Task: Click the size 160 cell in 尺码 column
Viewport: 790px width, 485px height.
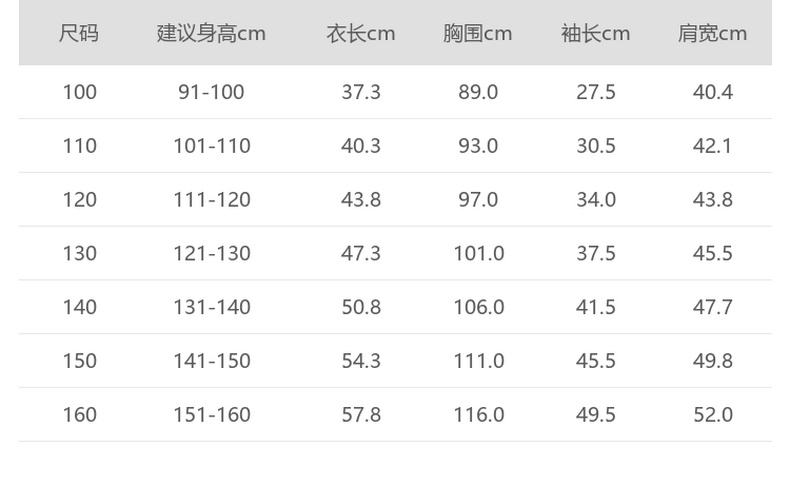Action: pos(79,414)
